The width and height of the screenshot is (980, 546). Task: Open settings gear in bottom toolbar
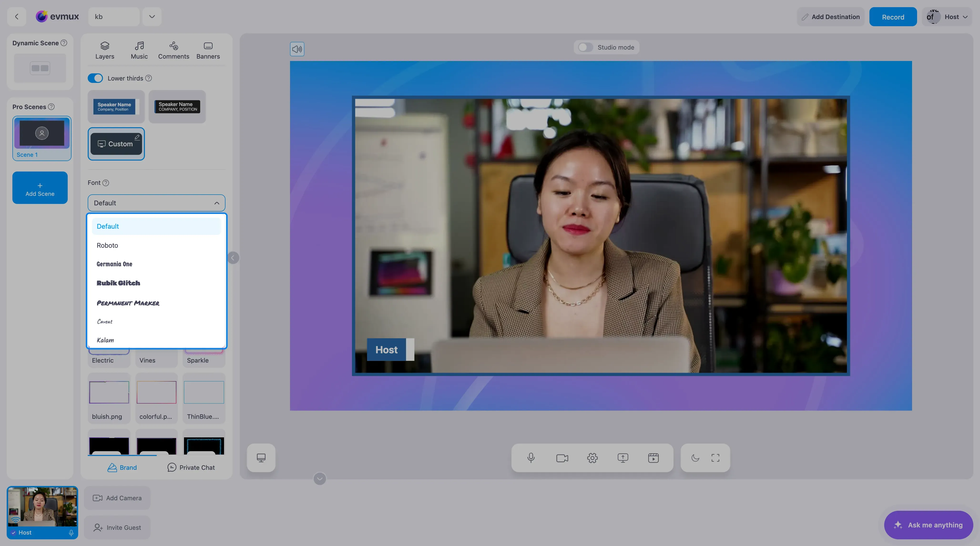pyautogui.click(x=592, y=458)
